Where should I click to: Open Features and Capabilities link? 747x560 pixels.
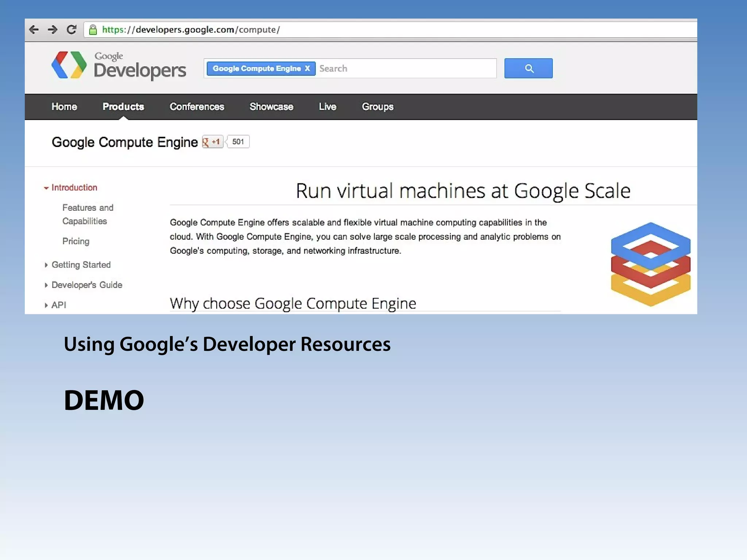pos(88,214)
